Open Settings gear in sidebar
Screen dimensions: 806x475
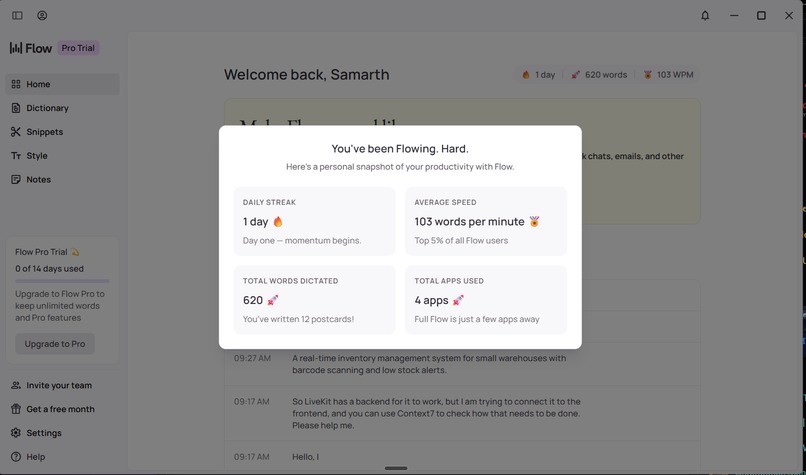point(43,433)
